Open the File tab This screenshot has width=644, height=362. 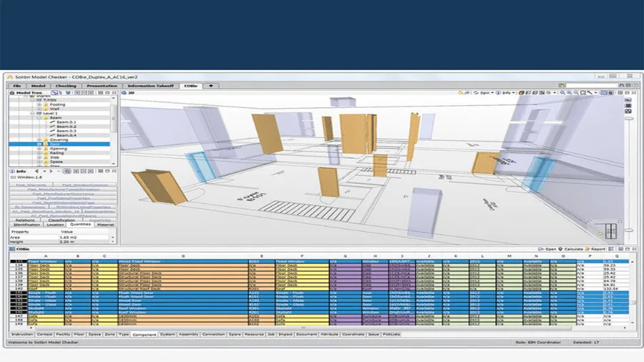pyautogui.click(x=17, y=86)
